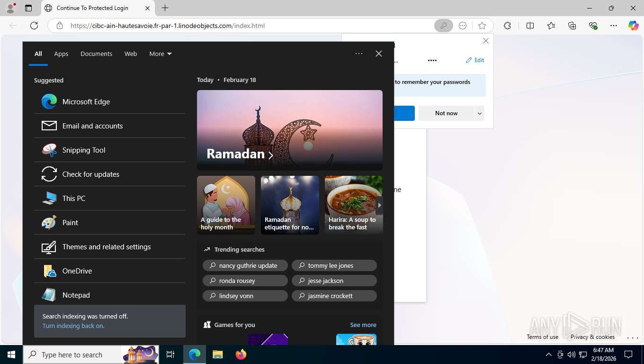Image resolution: width=644 pixels, height=364 pixels.
Task: Close the save password popup
Action: click(486, 41)
